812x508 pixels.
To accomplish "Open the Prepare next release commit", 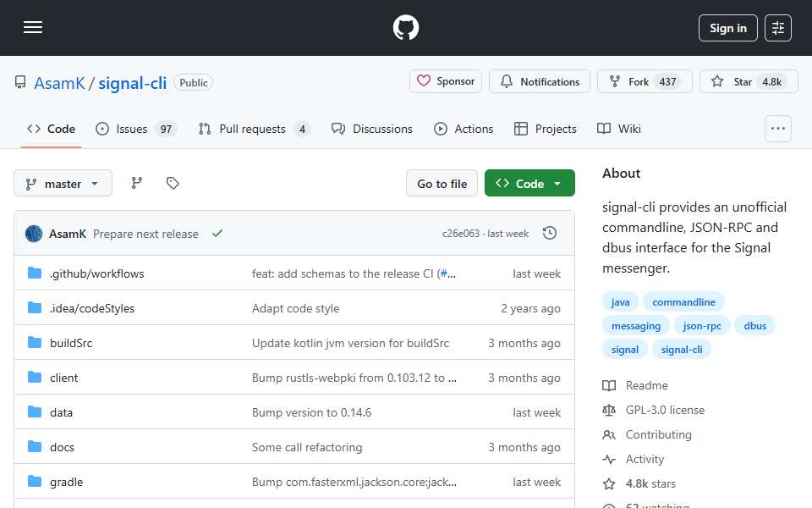I will (x=145, y=234).
